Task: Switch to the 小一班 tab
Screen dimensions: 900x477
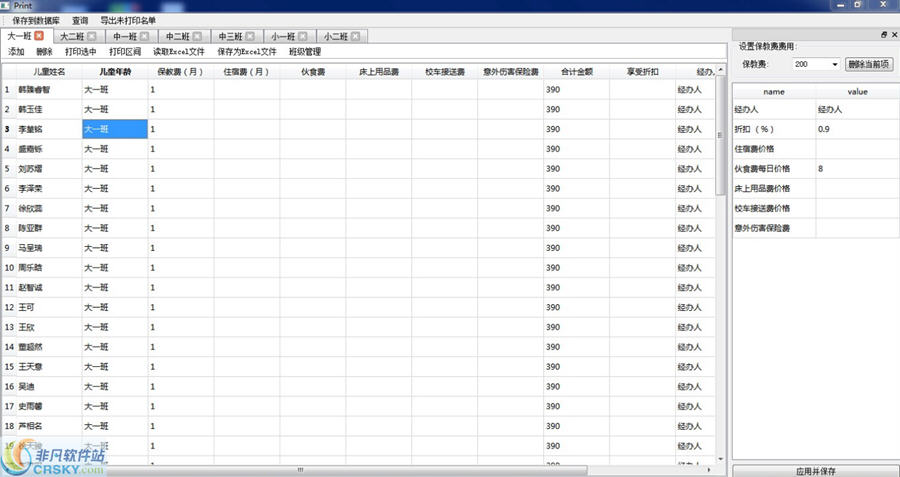Action: pyautogui.click(x=284, y=36)
